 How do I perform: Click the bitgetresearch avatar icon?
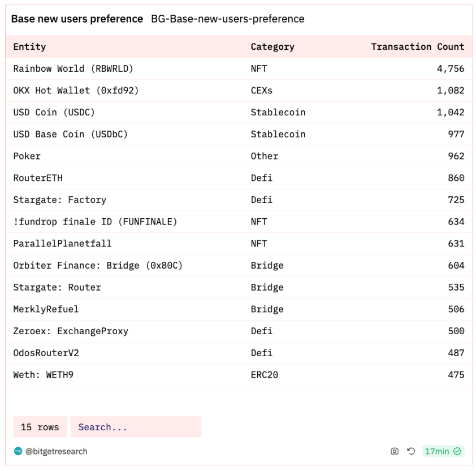click(x=18, y=451)
